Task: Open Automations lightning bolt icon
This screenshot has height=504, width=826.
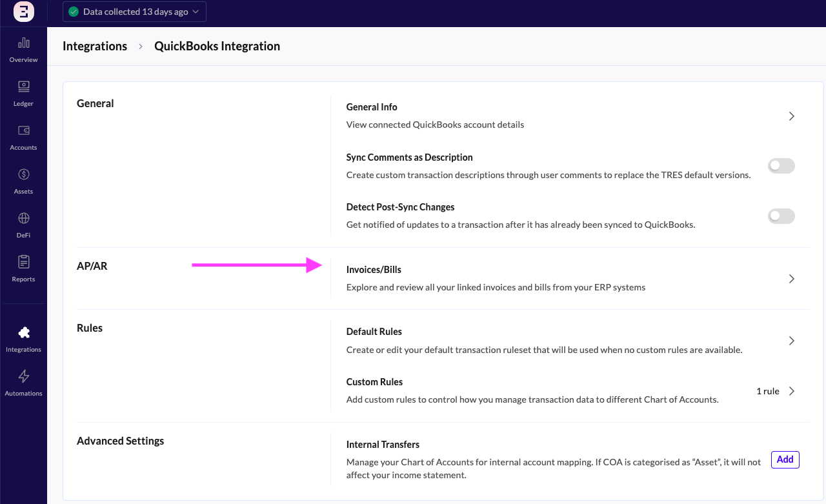Action: 24,376
